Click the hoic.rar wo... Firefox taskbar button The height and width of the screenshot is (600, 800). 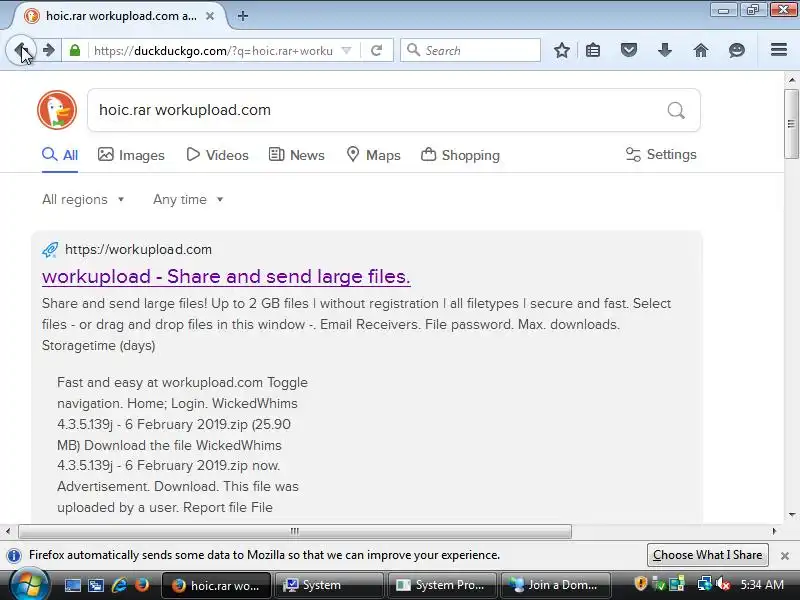point(216,585)
